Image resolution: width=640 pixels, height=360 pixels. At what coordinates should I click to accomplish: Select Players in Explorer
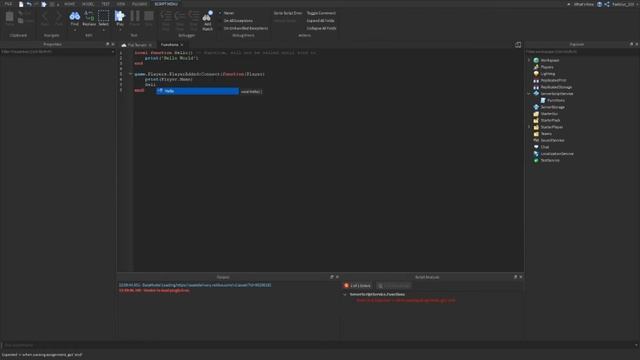click(x=547, y=67)
